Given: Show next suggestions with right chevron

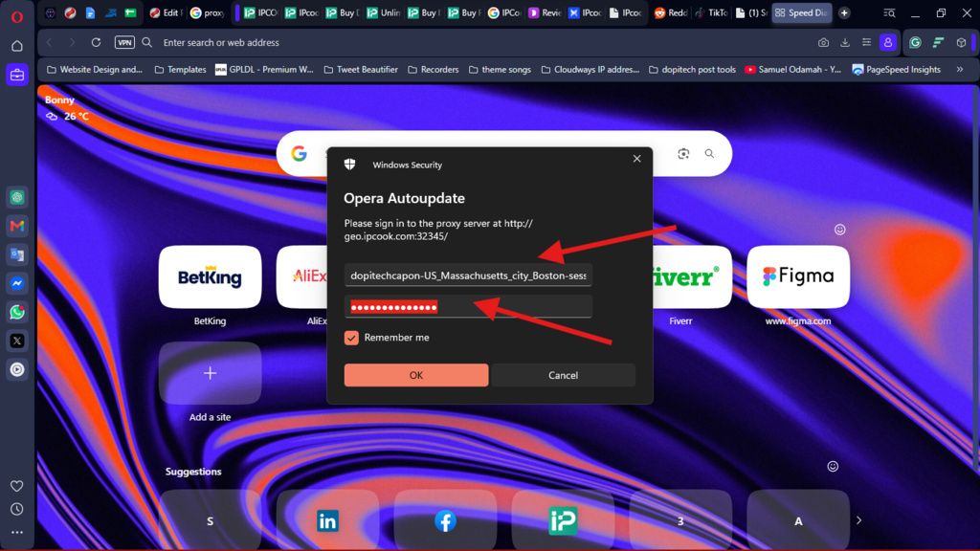Looking at the screenshot, I should [x=858, y=520].
